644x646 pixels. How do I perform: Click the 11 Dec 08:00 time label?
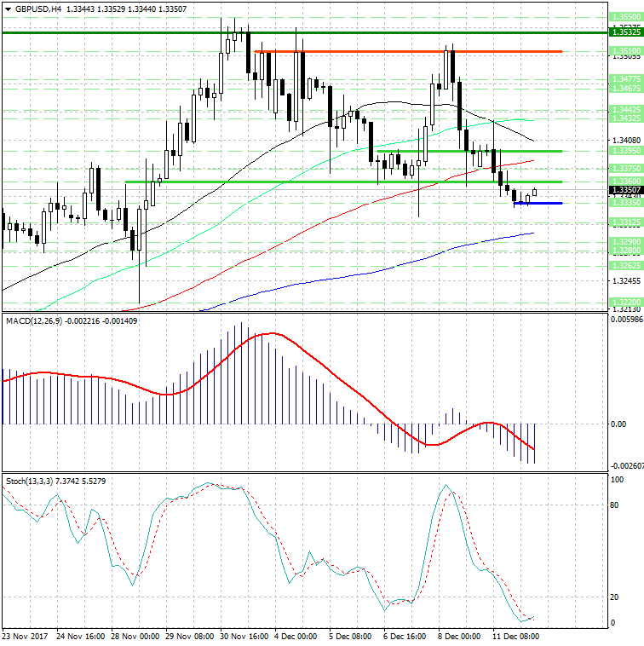click(x=516, y=637)
